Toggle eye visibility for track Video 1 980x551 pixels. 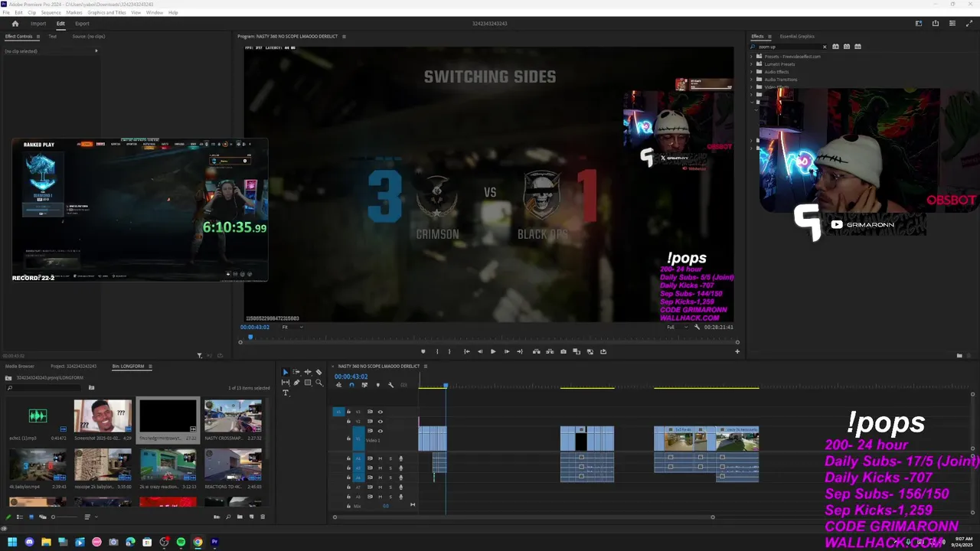point(380,431)
